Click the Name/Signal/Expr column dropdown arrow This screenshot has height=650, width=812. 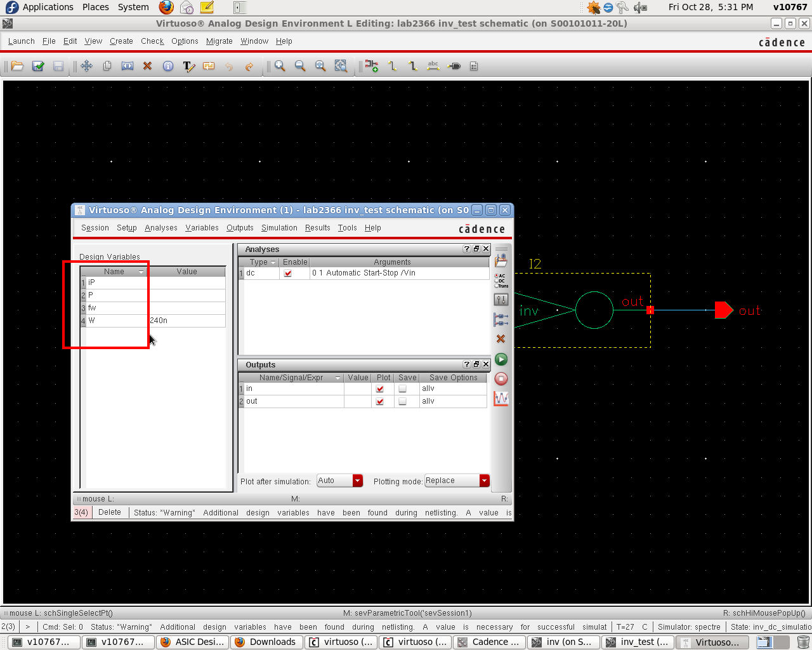pos(338,378)
